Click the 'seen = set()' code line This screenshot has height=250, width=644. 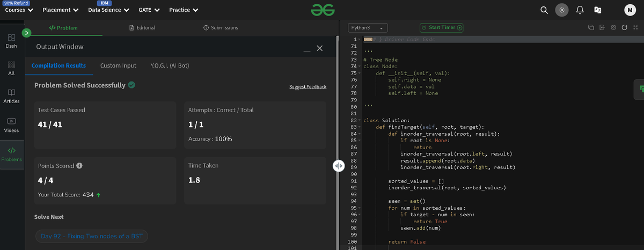(407, 201)
